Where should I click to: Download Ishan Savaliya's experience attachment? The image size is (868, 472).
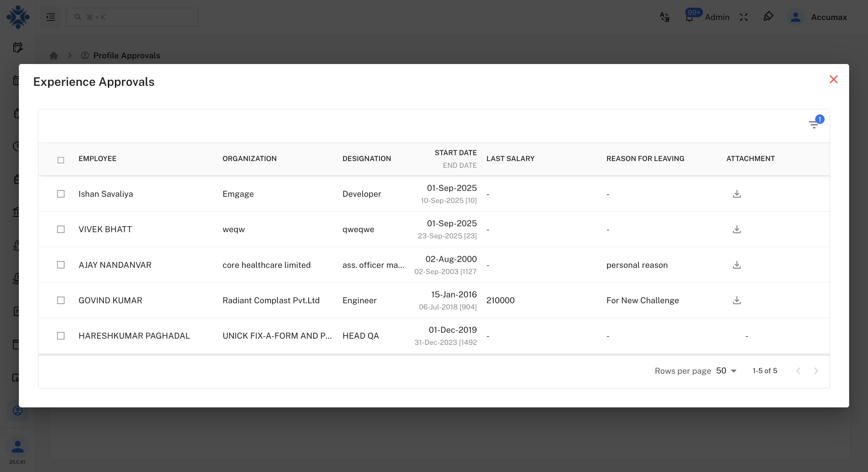pyautogui.click(x=737, y=194)
